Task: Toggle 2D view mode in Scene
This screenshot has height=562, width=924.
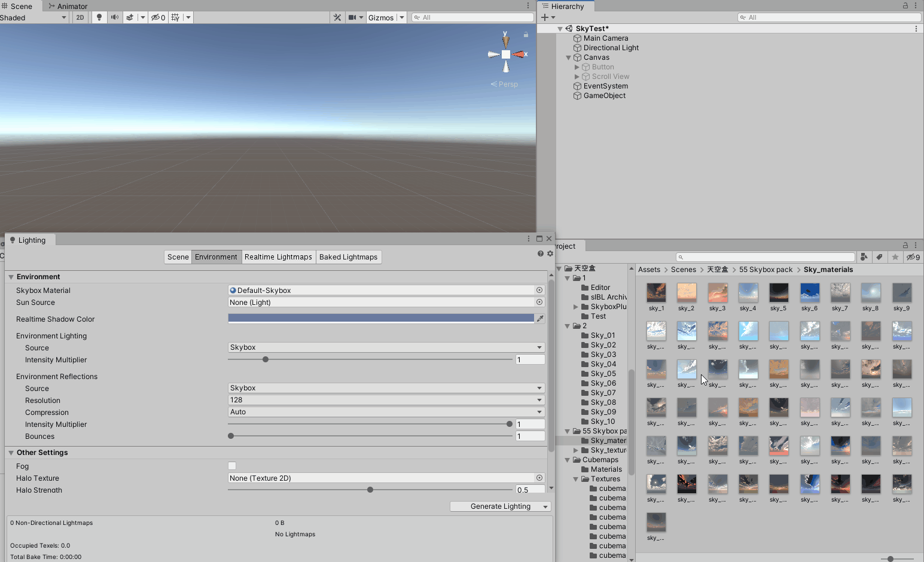Action: [80, 17]
